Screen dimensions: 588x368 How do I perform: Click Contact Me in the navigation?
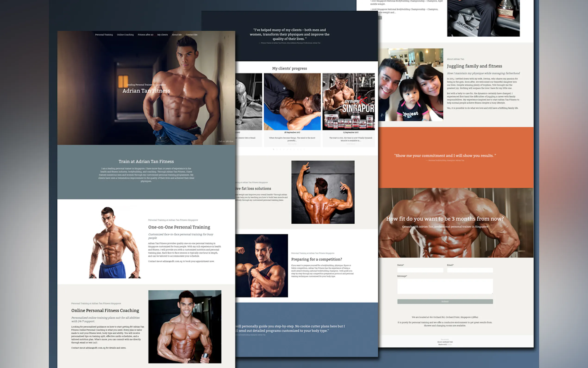[x=191, y=35]
